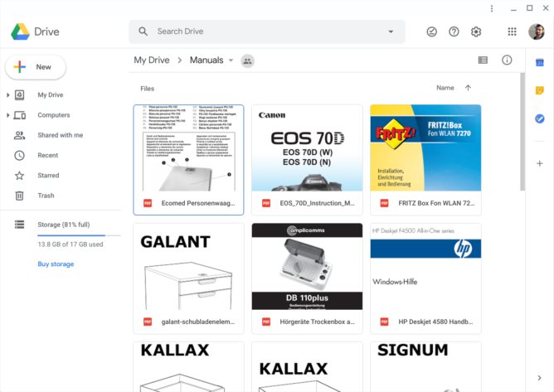Click the Name sort column label

tap(445, 88)
